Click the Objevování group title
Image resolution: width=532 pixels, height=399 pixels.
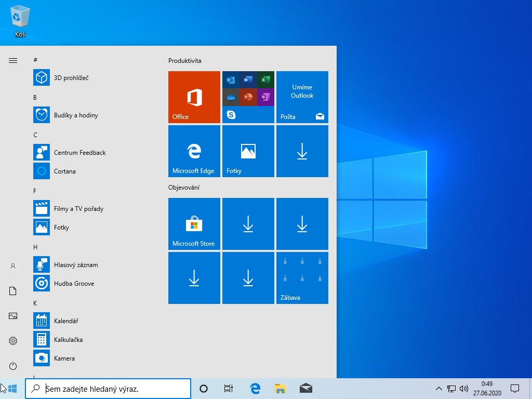(184, 187)
